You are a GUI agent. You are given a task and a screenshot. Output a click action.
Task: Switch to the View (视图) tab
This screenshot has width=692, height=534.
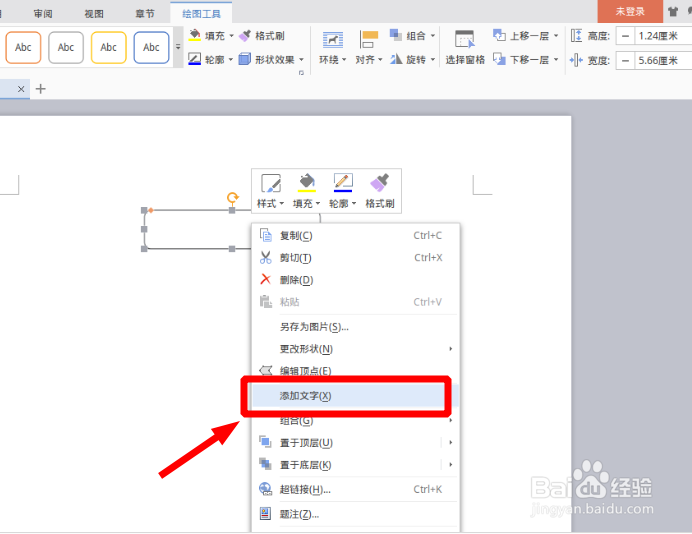[94, 14]
